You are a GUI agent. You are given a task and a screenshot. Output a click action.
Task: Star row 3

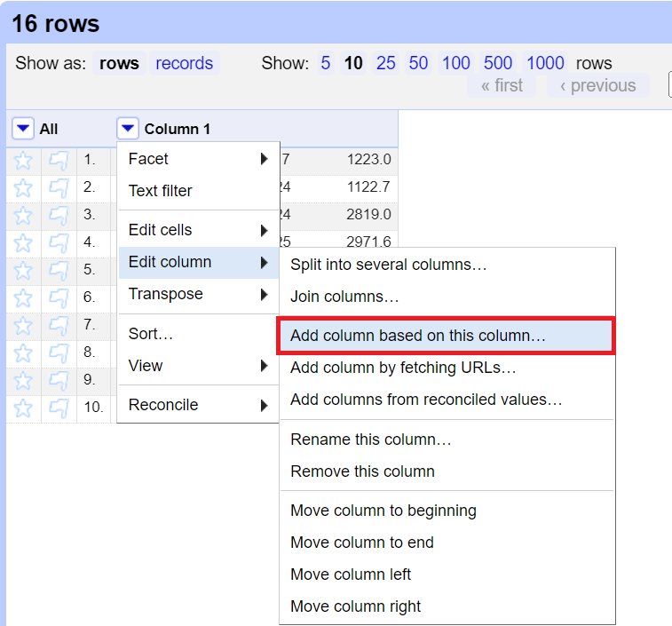[23, 216]
